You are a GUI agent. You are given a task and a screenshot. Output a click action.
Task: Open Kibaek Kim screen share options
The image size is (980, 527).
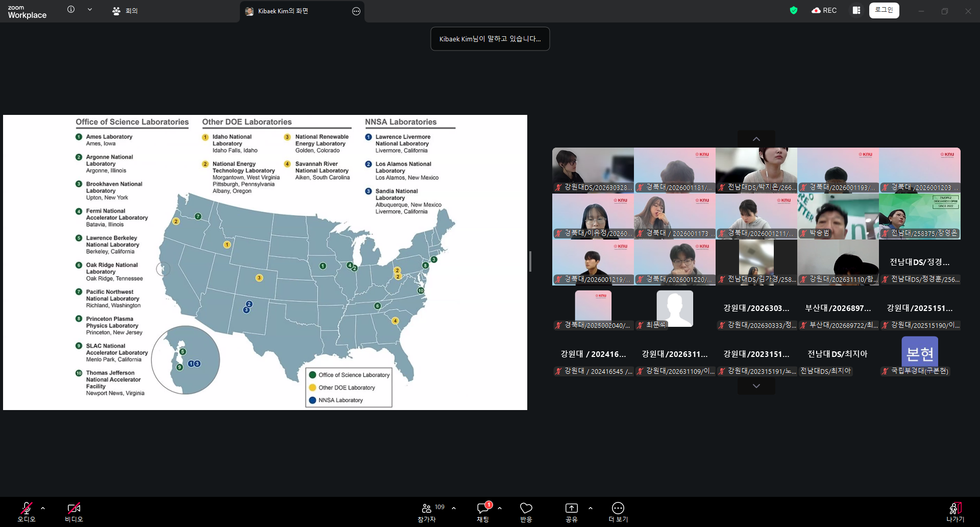(x=356, y=11)
